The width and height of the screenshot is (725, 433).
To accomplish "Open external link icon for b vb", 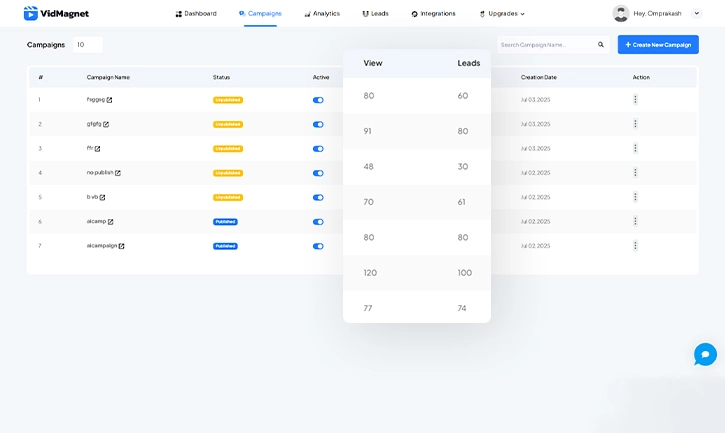I will pyautogui.click(x=102, y=198).
